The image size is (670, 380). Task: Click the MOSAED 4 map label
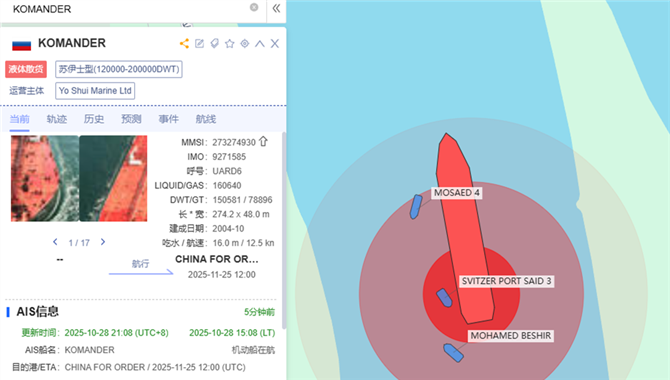tap(456, 193)
